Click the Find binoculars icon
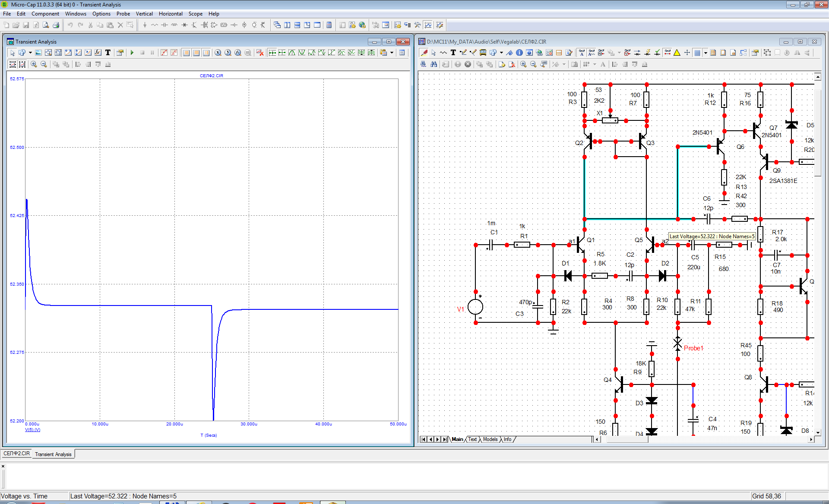Viewport: 829px width, 504px height. 433,64
